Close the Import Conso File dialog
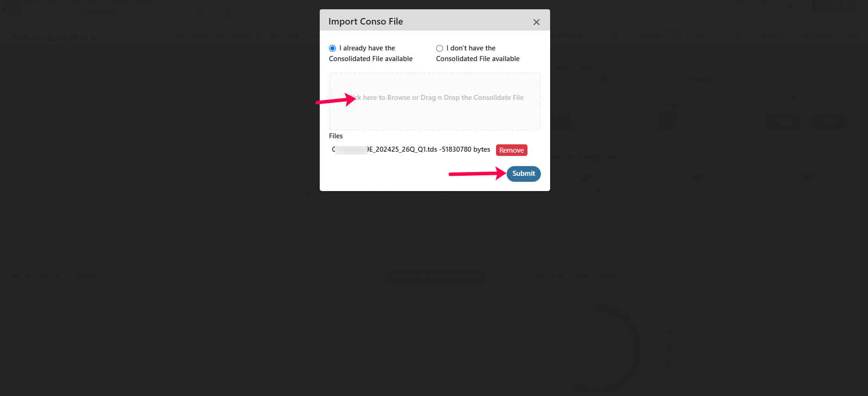868x396 pixels. [x=536, y=22]
